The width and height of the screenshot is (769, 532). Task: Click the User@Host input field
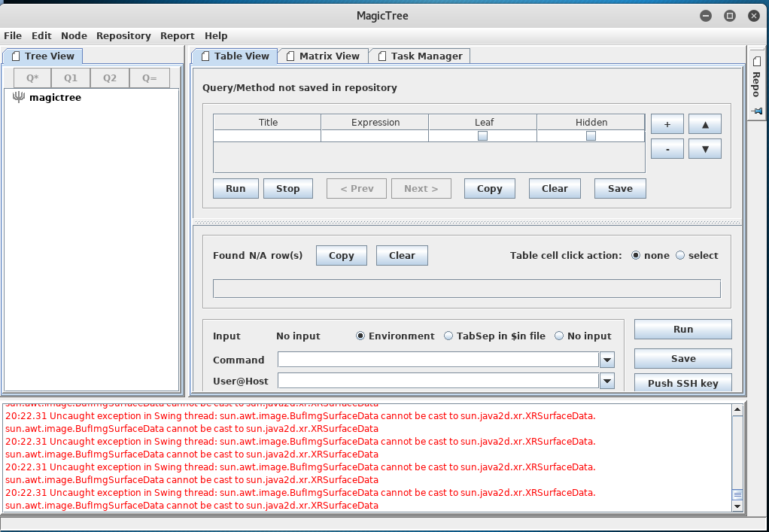[x=439, y=381]
